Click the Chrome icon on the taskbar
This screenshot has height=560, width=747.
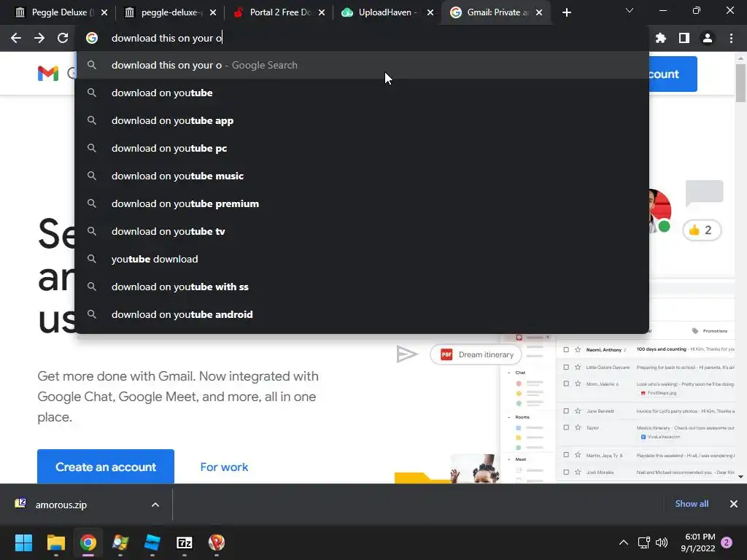(x=88, y=542)
